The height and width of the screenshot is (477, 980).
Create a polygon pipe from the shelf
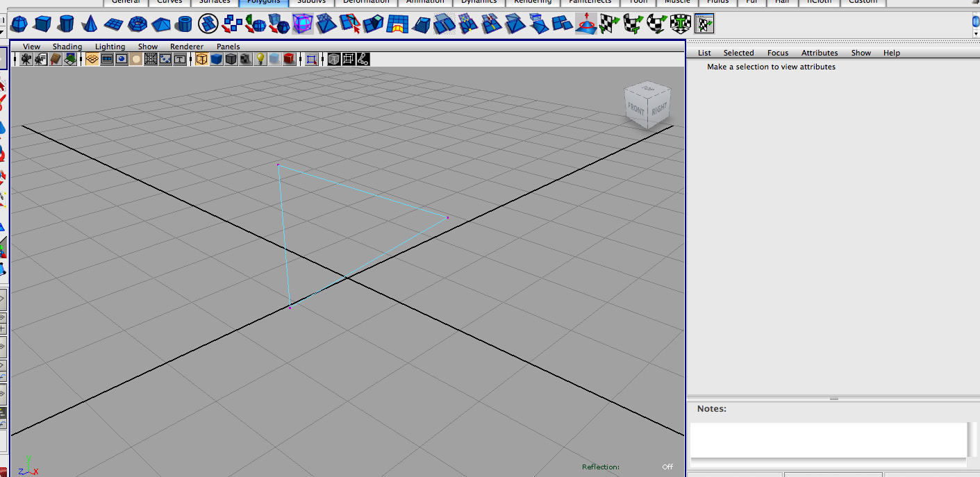click(x=184, y=25)
